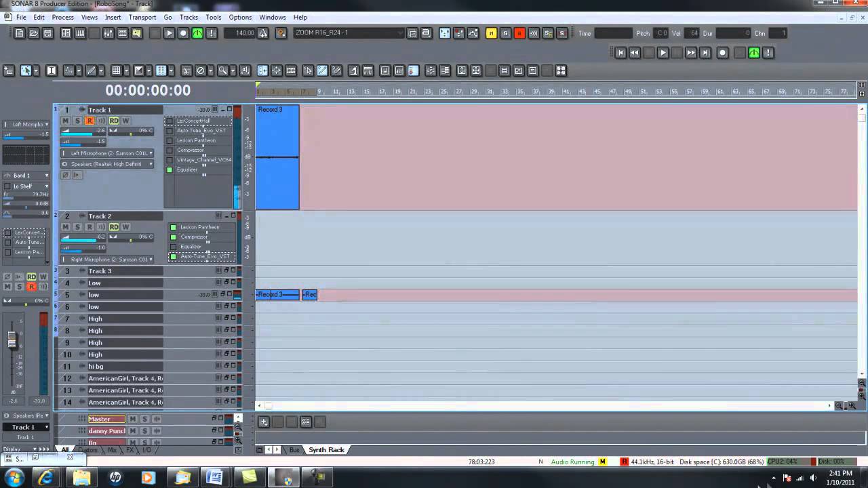Open the inspector Track 1 selector dropdown

26,427
